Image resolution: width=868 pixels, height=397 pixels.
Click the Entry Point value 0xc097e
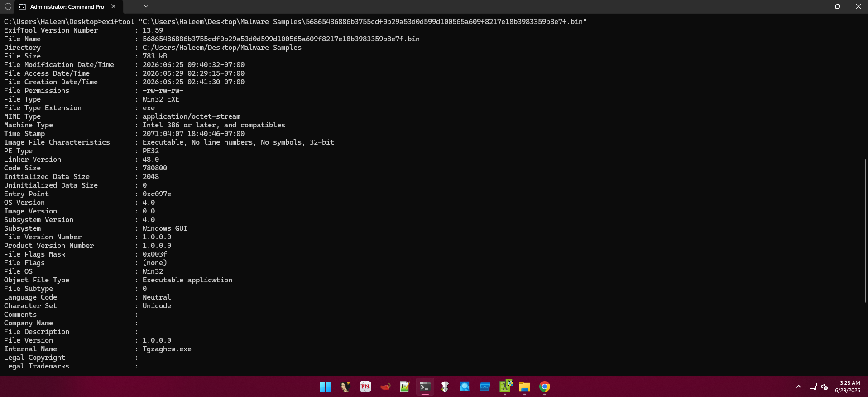pyautogui.click(x=157, y=194)
